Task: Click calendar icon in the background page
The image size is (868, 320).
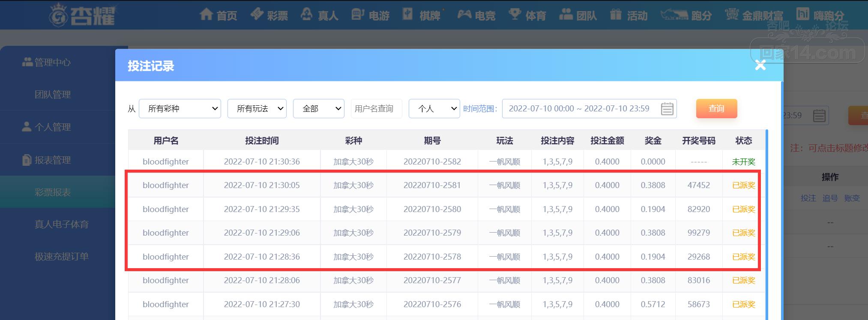Action: click(x=819, y=116)
